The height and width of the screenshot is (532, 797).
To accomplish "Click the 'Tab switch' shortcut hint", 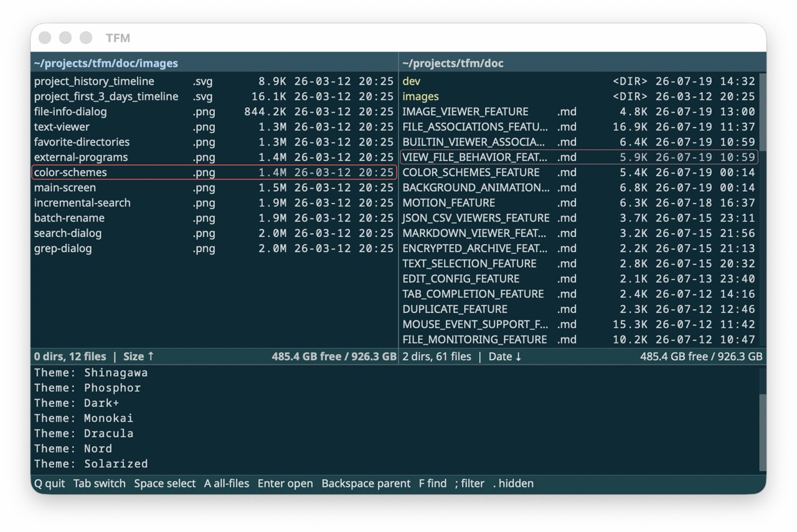I will click(x=100, y=483).
